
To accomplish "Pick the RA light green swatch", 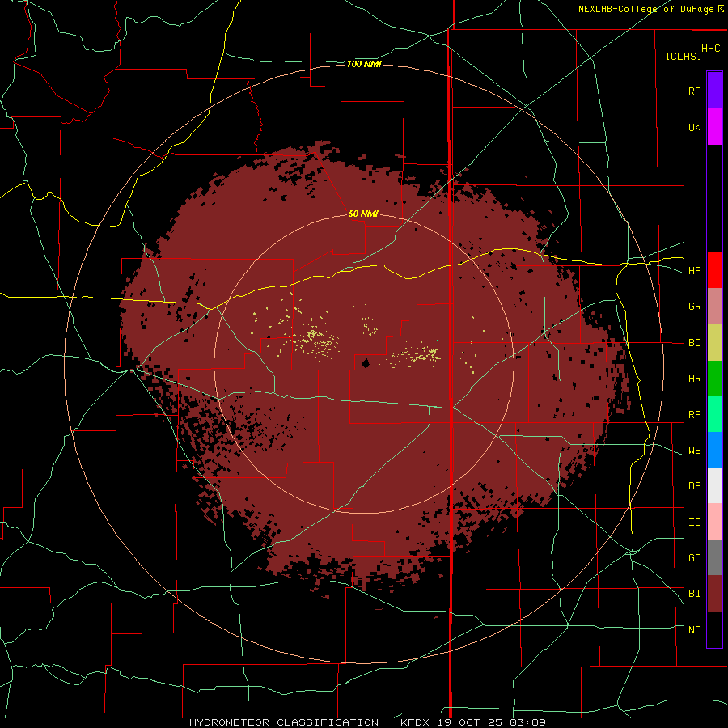I will pos(714,414).
